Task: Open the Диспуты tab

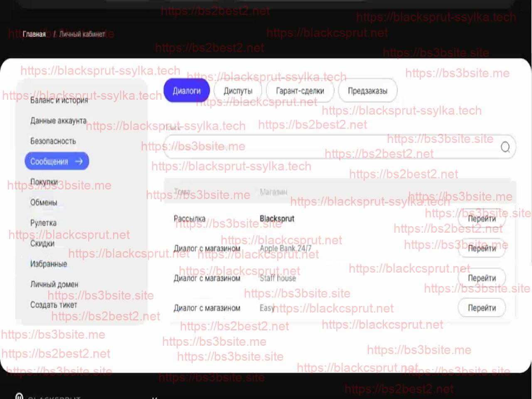Action: pyautogui.click(x=238, y=91)
